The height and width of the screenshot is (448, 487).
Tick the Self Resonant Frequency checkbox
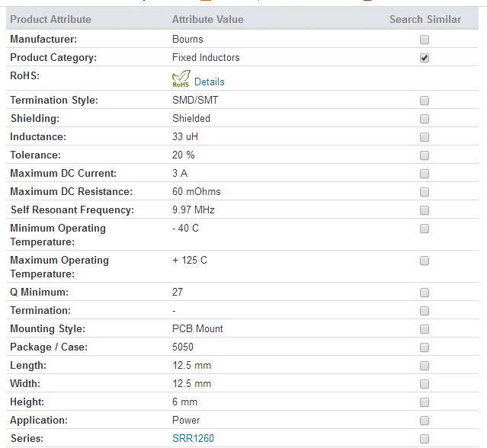[425, 210]
